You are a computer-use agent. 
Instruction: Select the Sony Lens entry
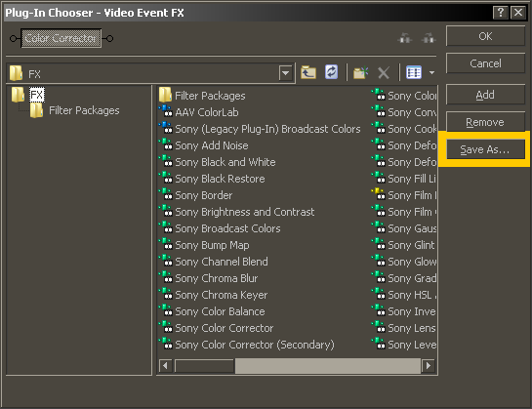coord(403,329)
